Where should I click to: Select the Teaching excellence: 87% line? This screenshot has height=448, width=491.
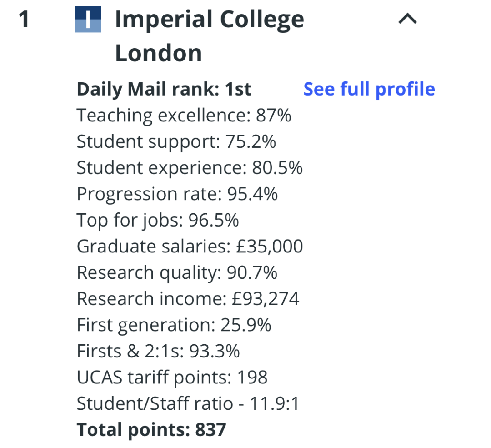184,115
